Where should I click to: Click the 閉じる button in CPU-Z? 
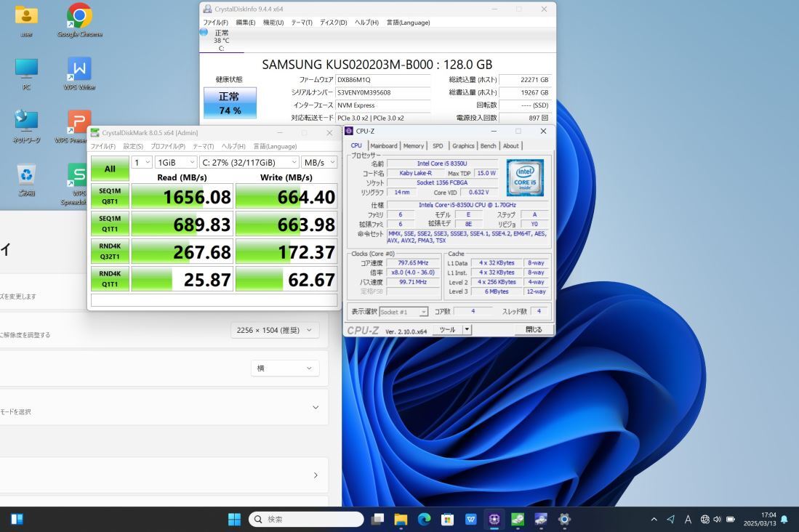click(x=534, y=330)
